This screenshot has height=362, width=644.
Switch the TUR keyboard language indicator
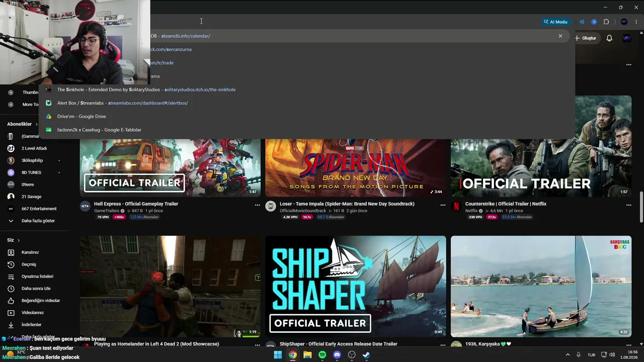pos(592,355)
